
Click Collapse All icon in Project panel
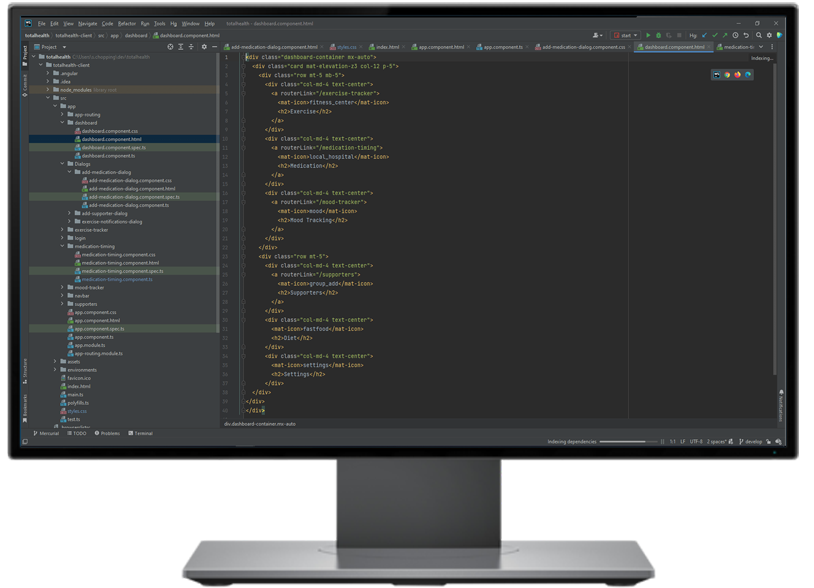[x=191, y=47]
